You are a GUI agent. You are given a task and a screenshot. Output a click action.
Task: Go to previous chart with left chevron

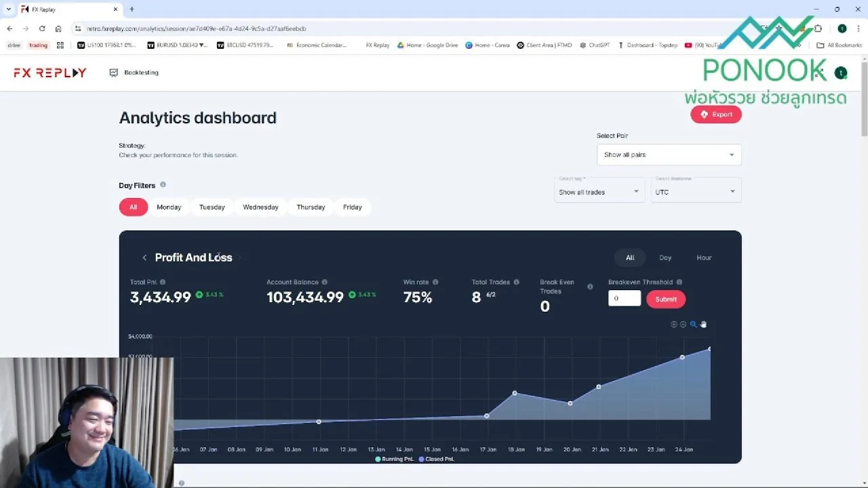[x=144, y=258]
